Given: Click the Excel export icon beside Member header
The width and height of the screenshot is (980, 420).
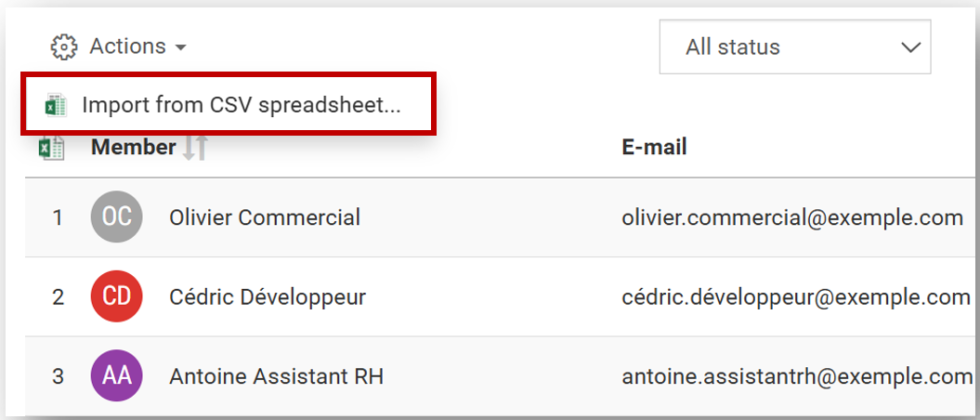Looking at the screenshot, I should [51, 148].
